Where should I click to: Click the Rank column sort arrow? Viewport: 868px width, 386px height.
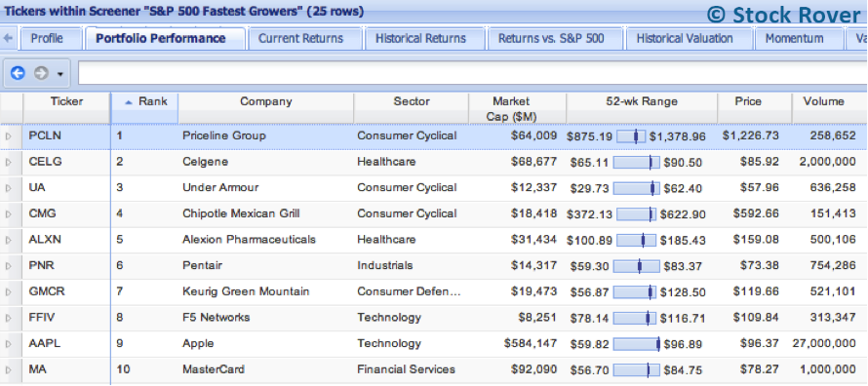[129, 101]
